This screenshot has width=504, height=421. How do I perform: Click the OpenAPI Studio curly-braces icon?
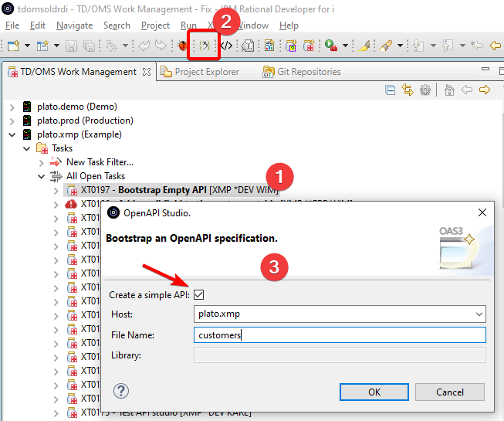pos(204,46)
